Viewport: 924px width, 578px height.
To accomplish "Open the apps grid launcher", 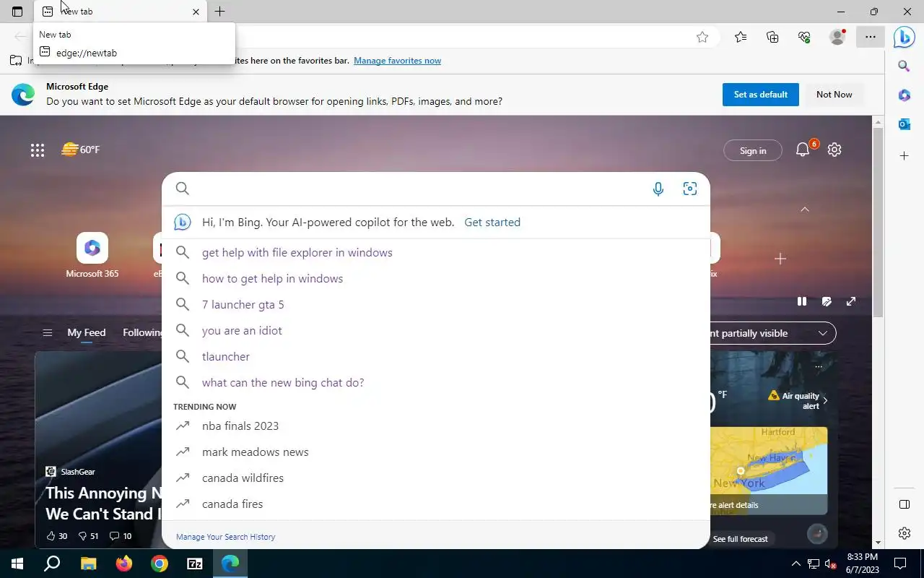I will [x=38, y=150].
